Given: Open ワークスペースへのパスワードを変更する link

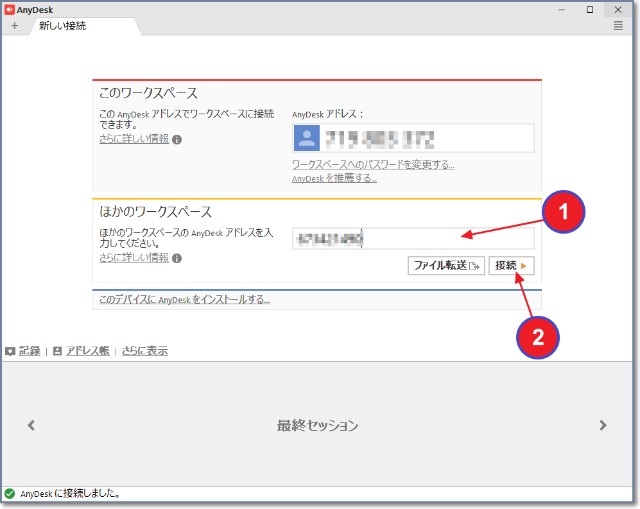Looking at the screenshot, I should [x=373, y=164].
